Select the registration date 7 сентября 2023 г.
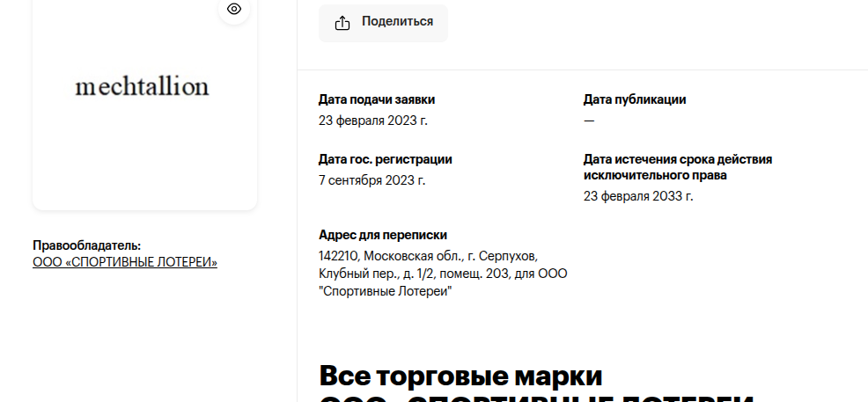The height and width of the screenshot is (402, 868). tap(371, 180)
